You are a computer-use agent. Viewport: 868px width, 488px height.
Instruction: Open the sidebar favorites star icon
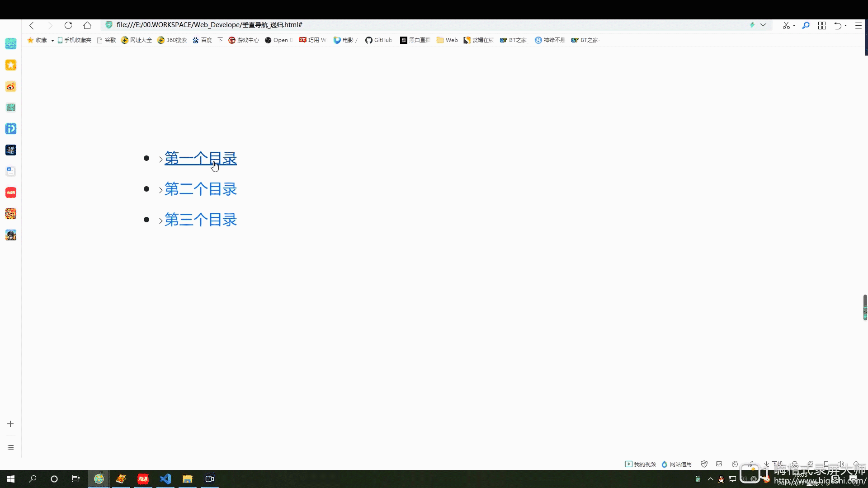click(10, 65)
